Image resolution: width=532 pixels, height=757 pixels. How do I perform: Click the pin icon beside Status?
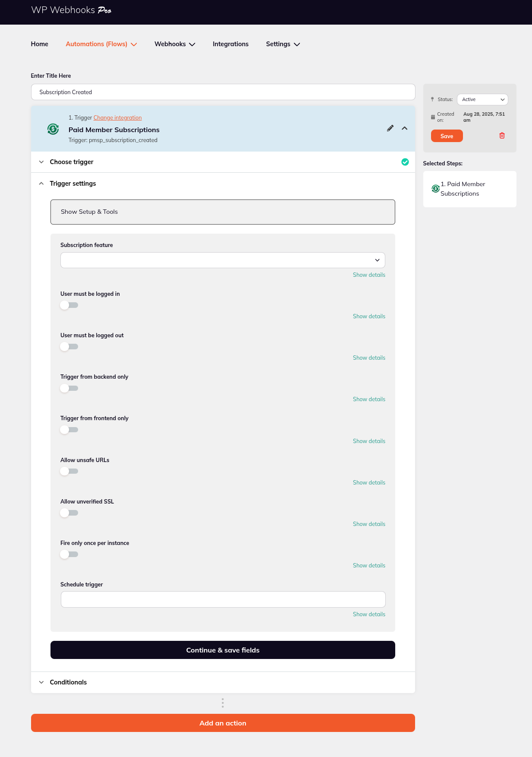click(432, 99)
